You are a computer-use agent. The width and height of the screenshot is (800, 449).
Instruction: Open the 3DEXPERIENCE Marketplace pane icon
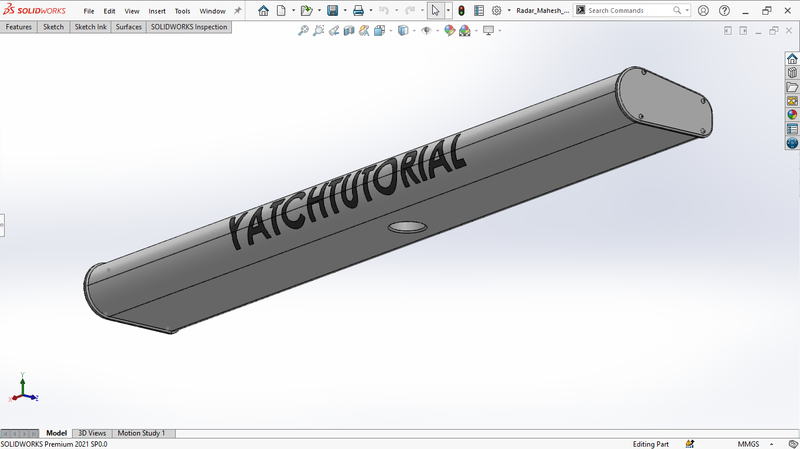792,143
